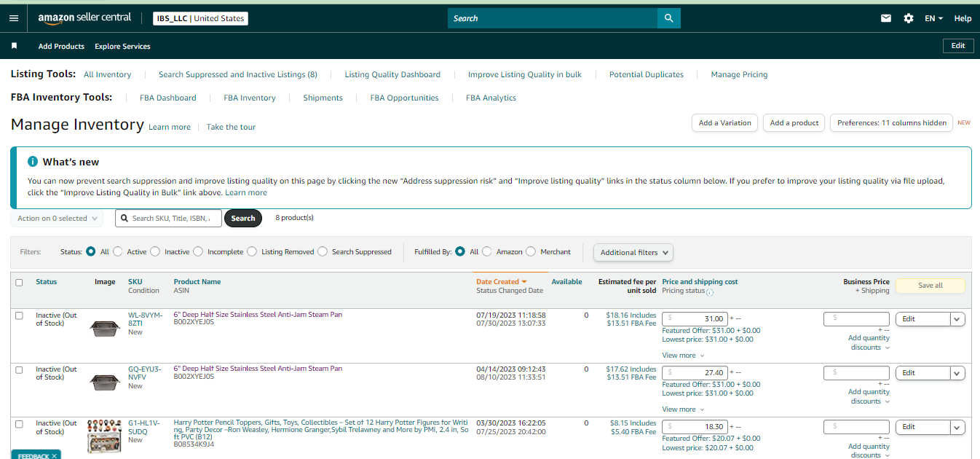980x459 pixels.
Task: Go to Shipments under FBA tools
Action: (323, 98)
